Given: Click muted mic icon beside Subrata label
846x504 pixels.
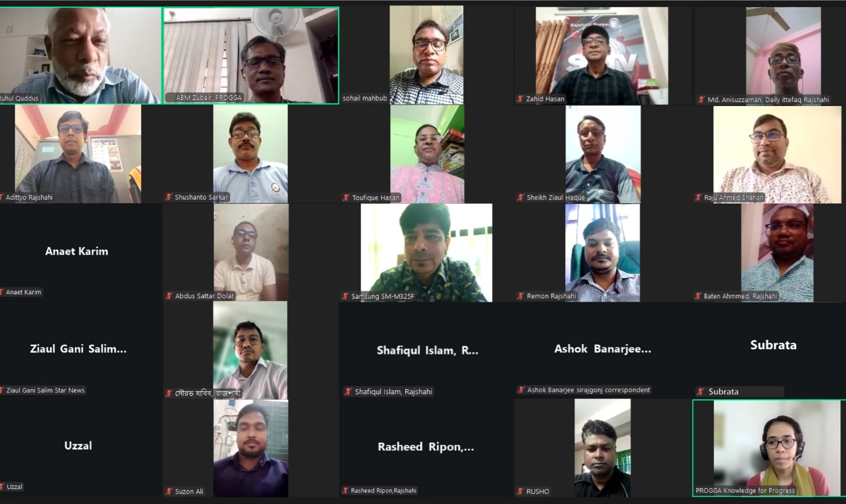Looking at the screenshot, I should click(701, 391).
